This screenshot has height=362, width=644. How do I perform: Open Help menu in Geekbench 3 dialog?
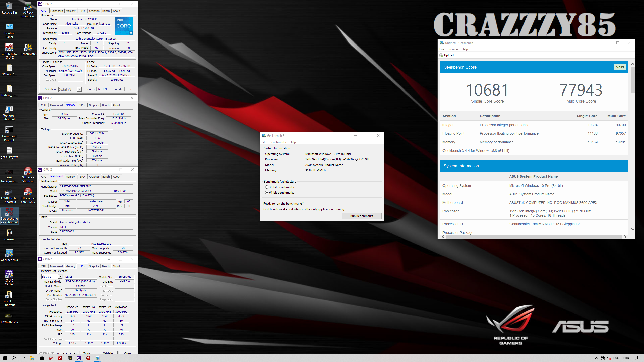pos(293,142)
